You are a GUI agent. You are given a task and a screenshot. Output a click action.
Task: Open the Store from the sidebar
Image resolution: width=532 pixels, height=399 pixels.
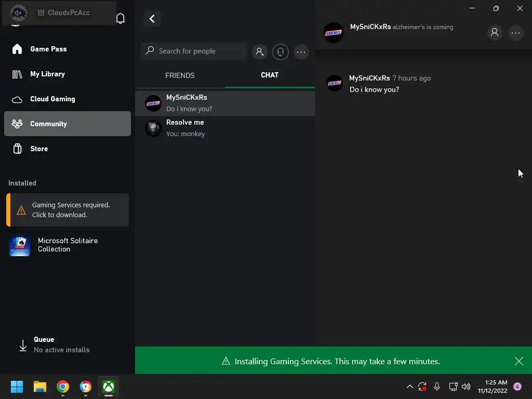68,149
